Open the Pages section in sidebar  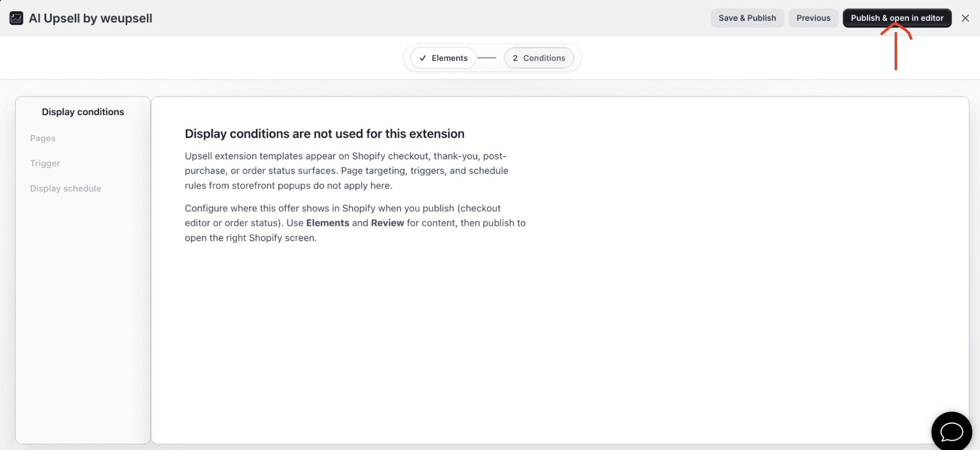43,138
